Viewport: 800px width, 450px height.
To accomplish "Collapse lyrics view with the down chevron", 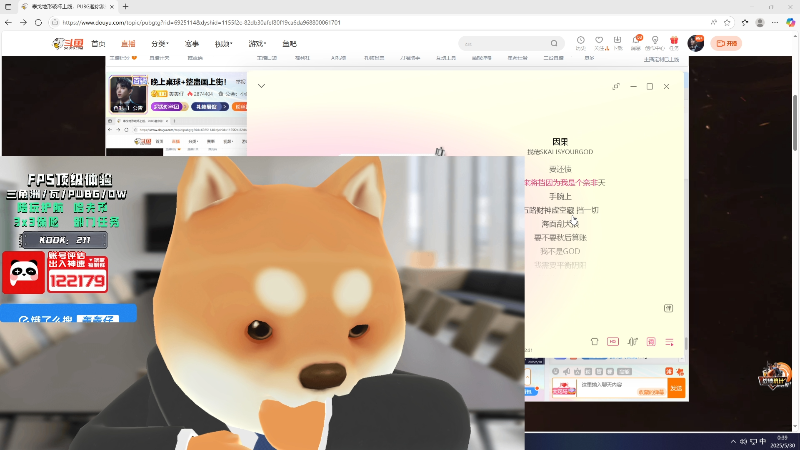I will tap(261, 86).
